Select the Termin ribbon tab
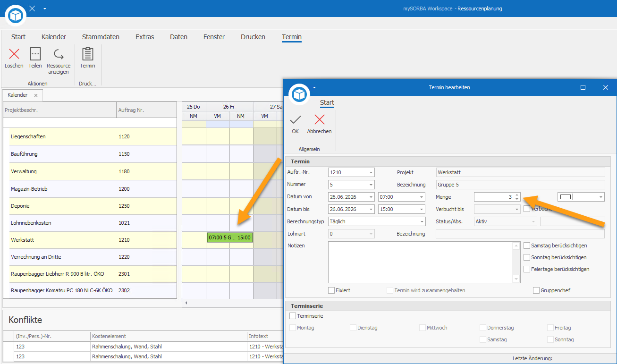 pos(292,37)
